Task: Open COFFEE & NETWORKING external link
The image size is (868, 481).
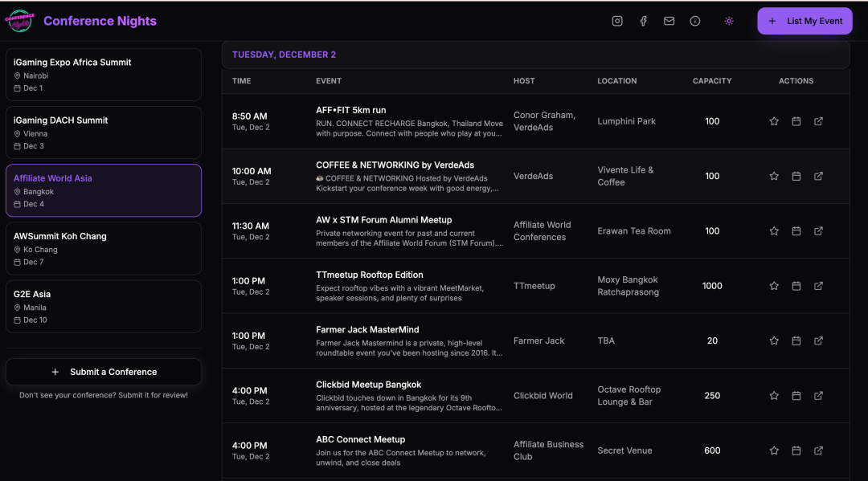Action: coord(818,176)
